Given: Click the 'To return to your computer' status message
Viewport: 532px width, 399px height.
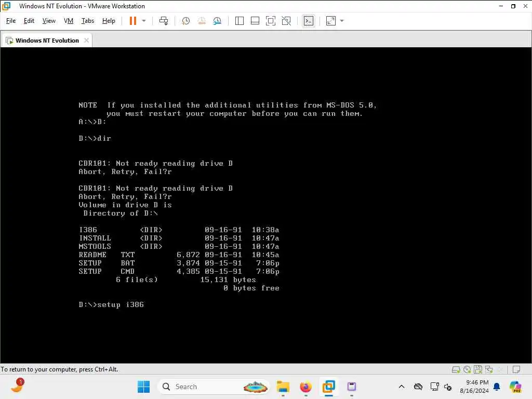Looking at the screenshot, I should point(59,369).
